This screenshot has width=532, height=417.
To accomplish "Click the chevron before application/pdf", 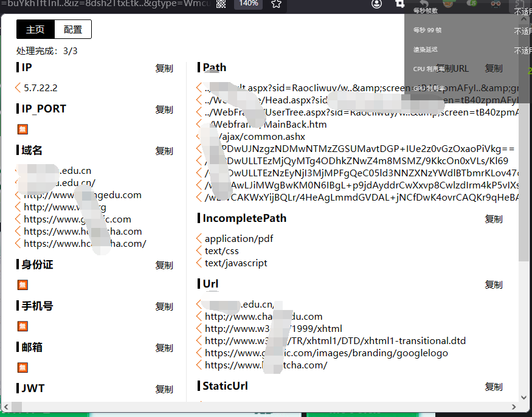I will click(199, 238).
